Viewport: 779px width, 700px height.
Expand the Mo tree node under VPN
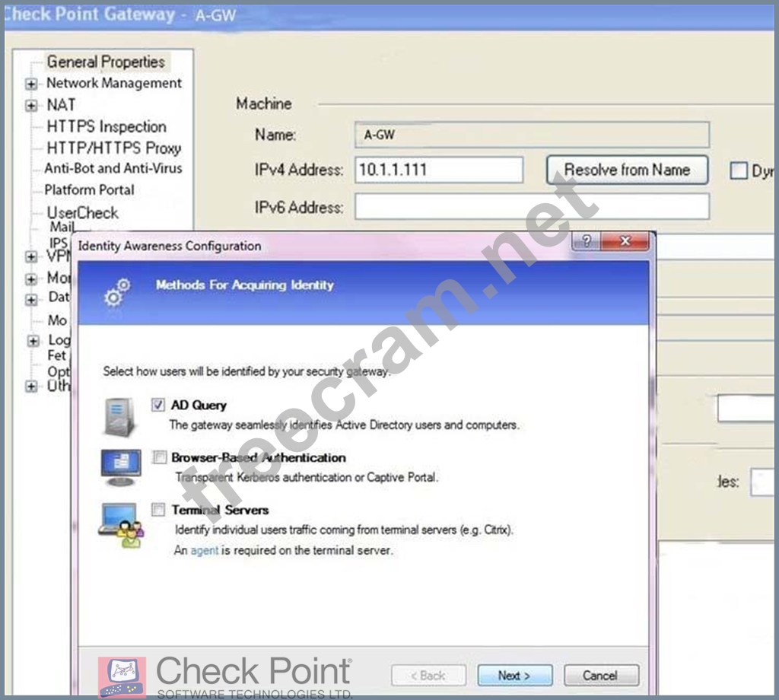30,279
